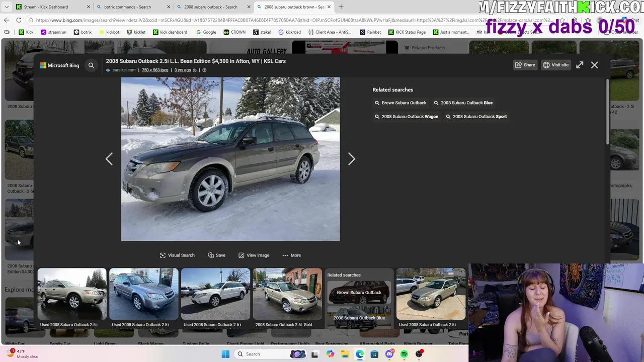Open the kickroad bookmark
Image resolution: width=644 pixels, height=362 pixels.
click(x=289, y=32)
